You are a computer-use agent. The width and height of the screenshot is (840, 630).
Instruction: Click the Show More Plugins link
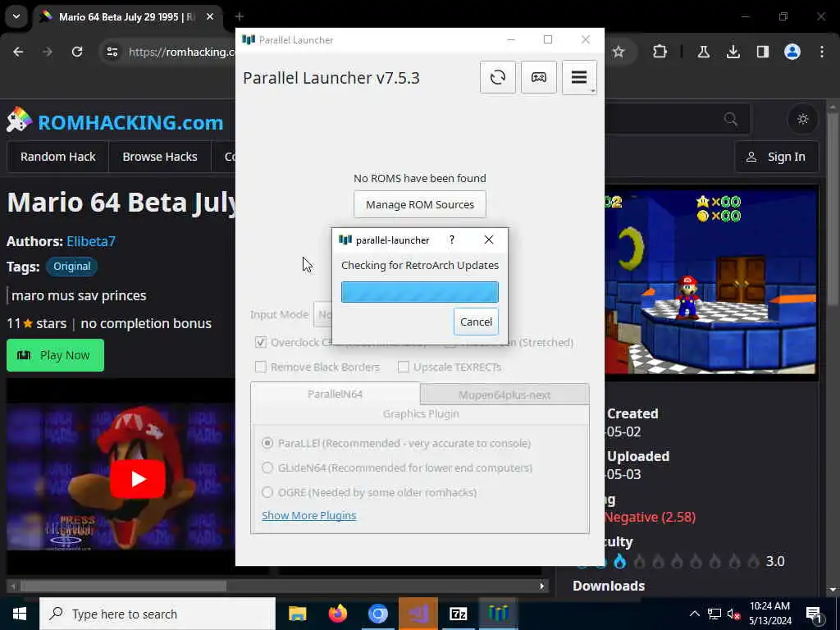[x=308, y=515]
